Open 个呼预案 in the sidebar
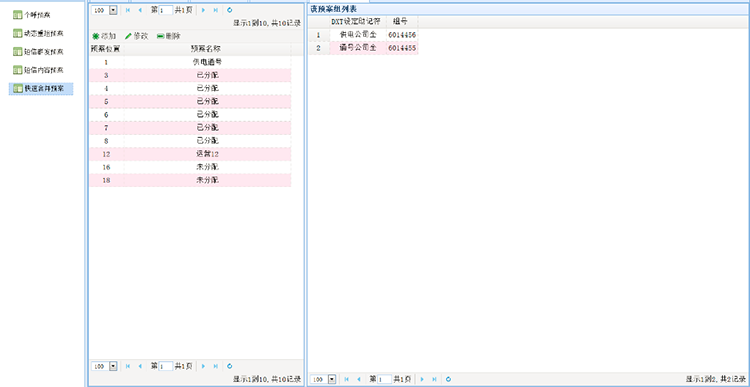The image size is (750, 387). coord(33,15)
